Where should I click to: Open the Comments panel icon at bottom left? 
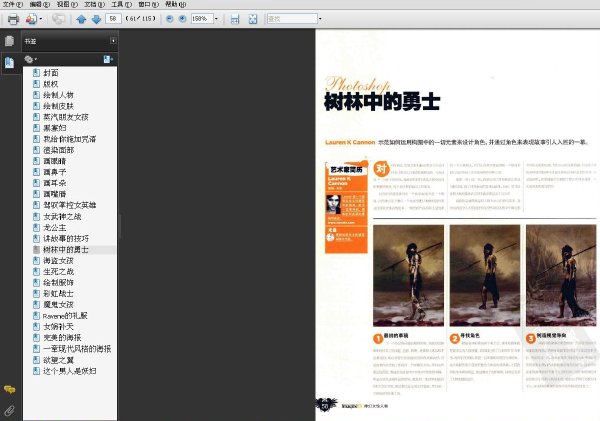click(10, 390)
